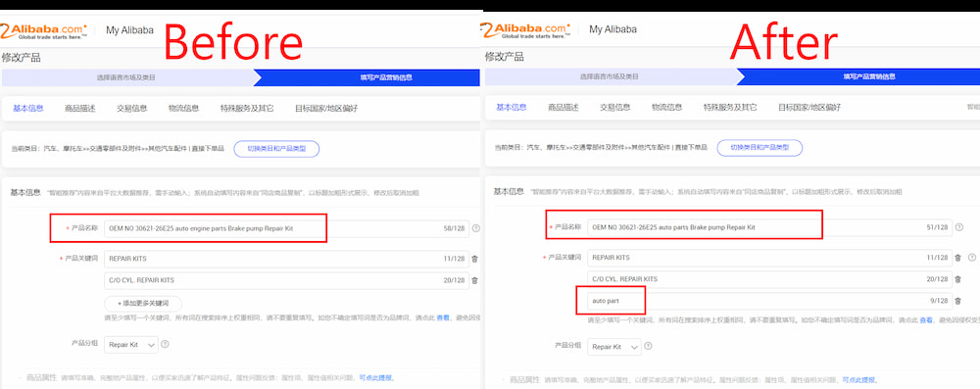The height and width of the screenshot is (389, 980).
Task: Focus 产品名称 field containing 'auto engine parts'
Action: pos(286,229)
